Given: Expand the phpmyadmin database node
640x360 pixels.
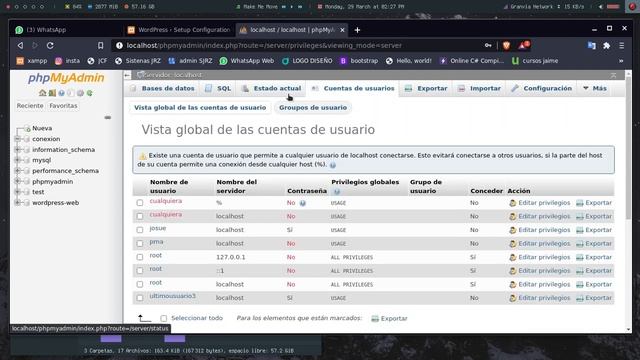Looking at the screenshot, I should point(18,181).
